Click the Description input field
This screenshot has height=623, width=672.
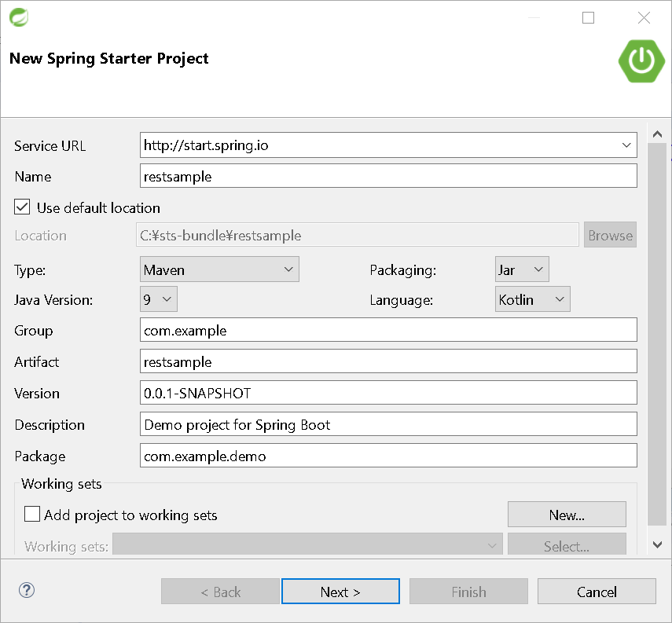click(x=388, y=424)
